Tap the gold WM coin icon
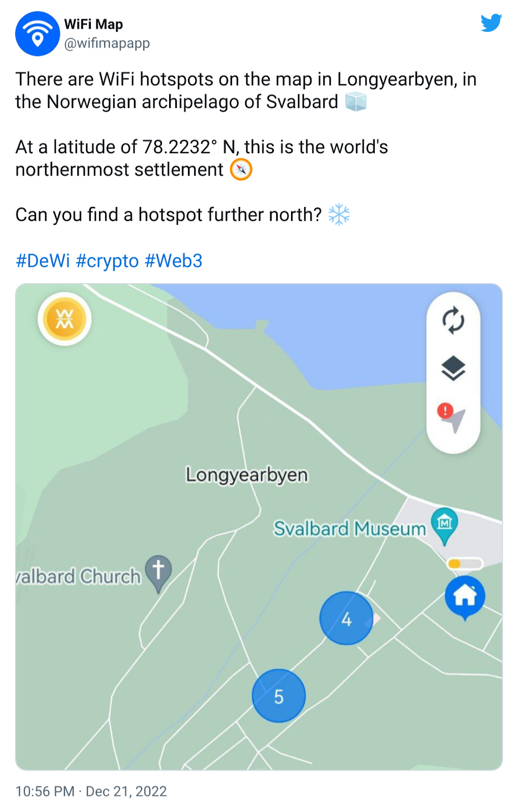Image resolution: width=518 pixels, height=812 pixels. pyautogui.click(x=64, y=319)
